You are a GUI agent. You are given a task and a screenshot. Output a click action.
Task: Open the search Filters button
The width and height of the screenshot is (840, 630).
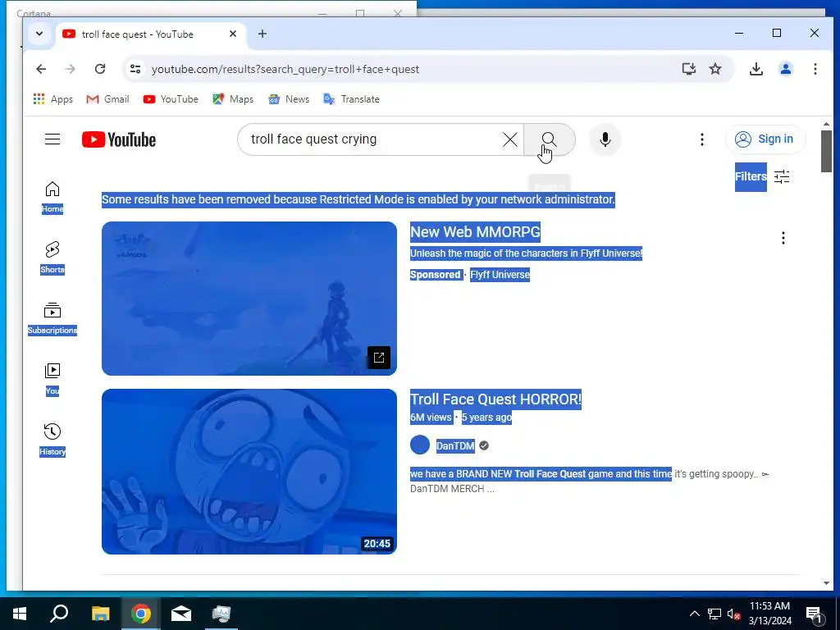(762, 177)
